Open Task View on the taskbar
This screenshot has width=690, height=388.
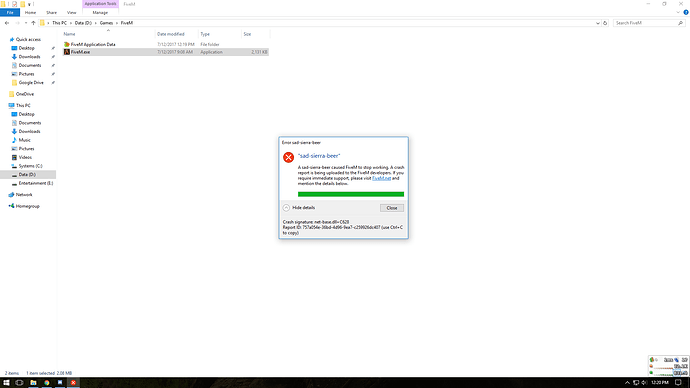[x=19, y=383]
